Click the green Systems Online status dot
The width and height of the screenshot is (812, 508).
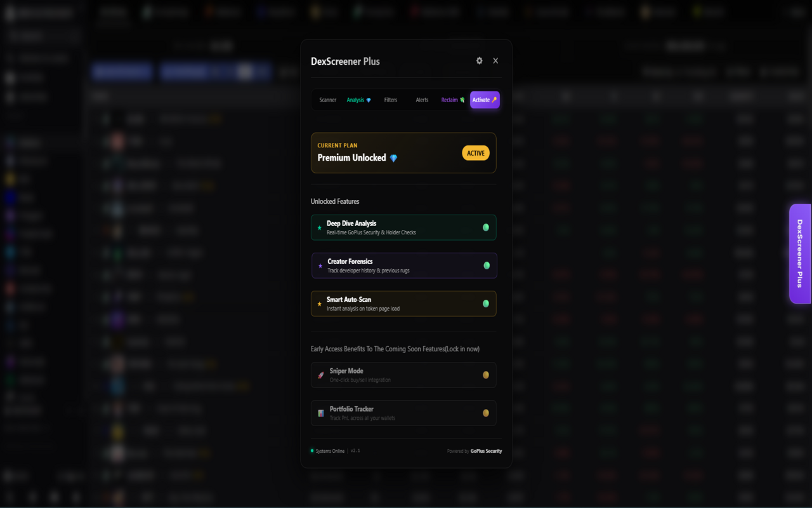(312, 451)
